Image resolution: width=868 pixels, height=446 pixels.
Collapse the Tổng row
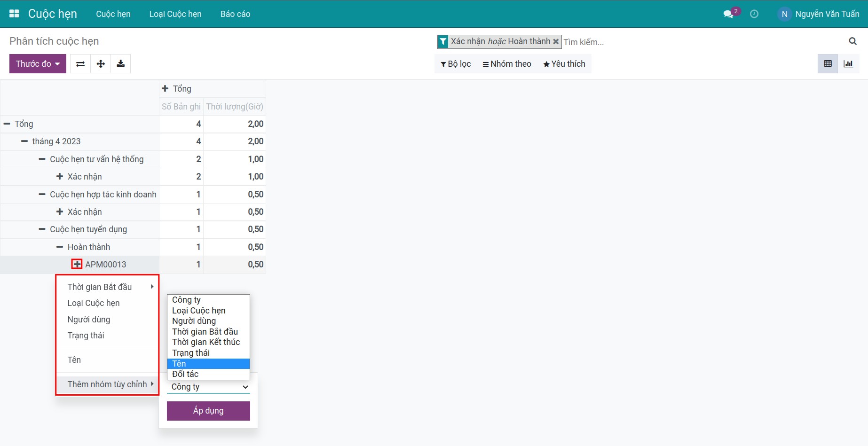(x=7, y=124)
